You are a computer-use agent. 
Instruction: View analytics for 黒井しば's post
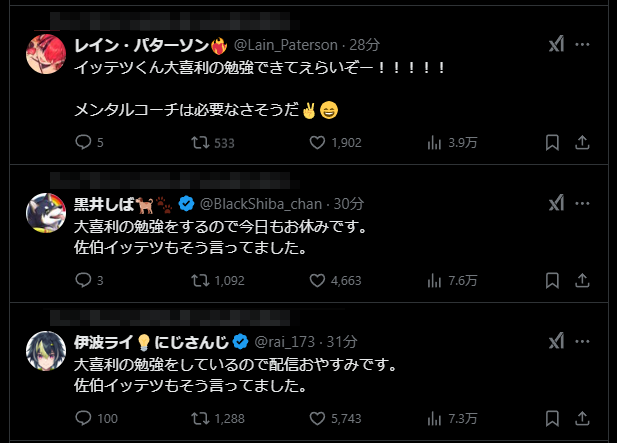coord(435,280)
